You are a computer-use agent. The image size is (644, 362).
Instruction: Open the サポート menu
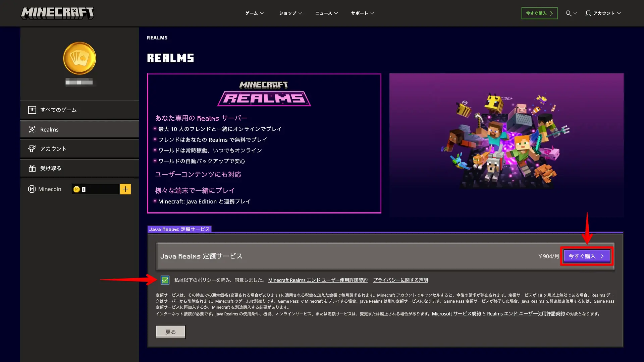click(362, 13)
